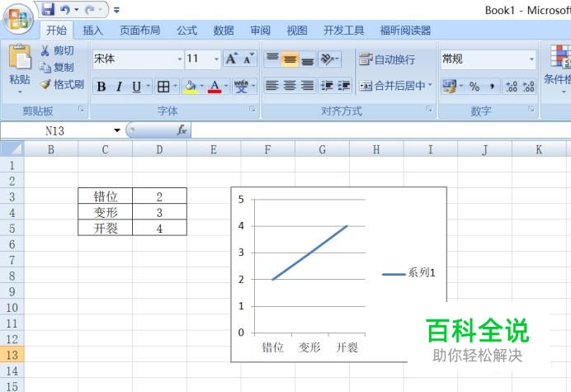Decrease decimal places

[x=528, y=87]
